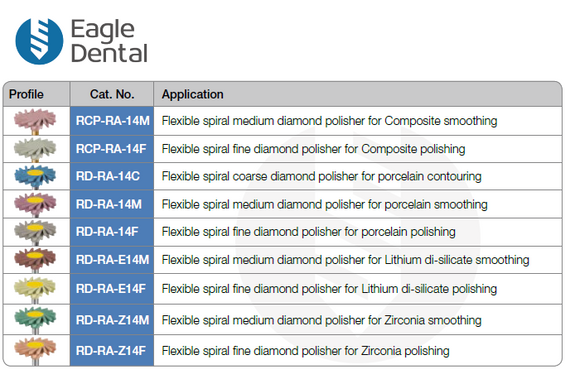Click the Eagle Dental logo icon

coord(39,41)
